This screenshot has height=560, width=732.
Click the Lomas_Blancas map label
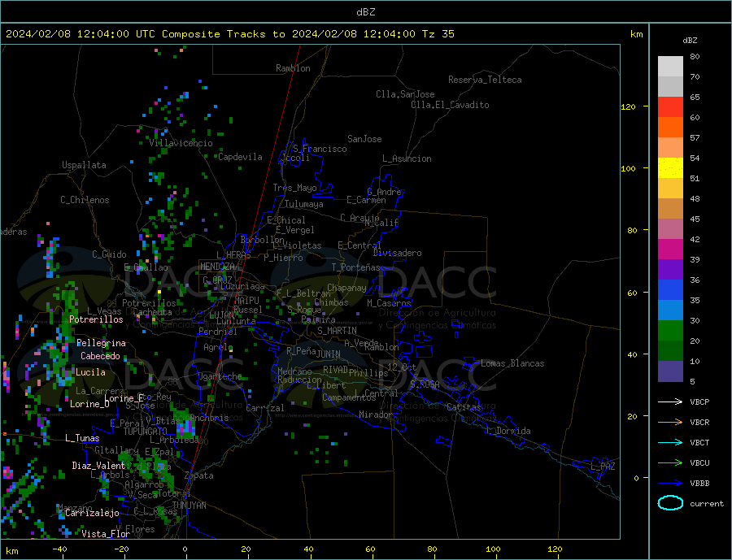(512, 363)
